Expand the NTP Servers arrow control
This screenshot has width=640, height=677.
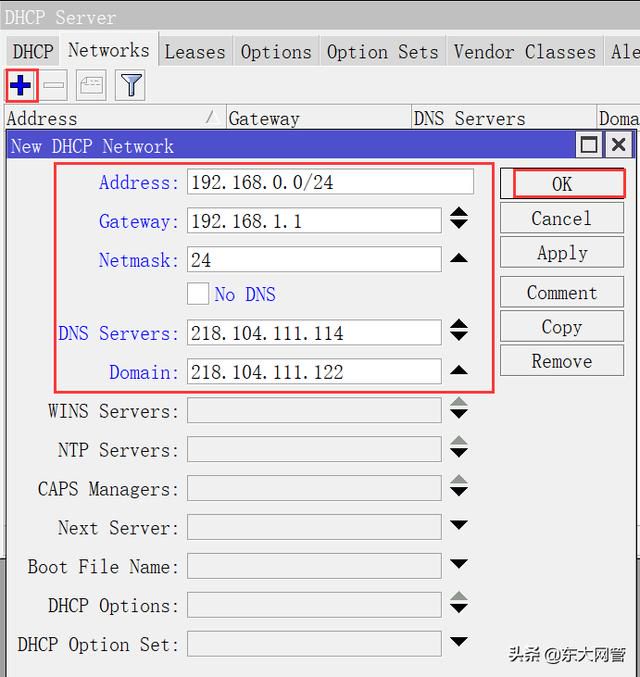pos(459,447)
